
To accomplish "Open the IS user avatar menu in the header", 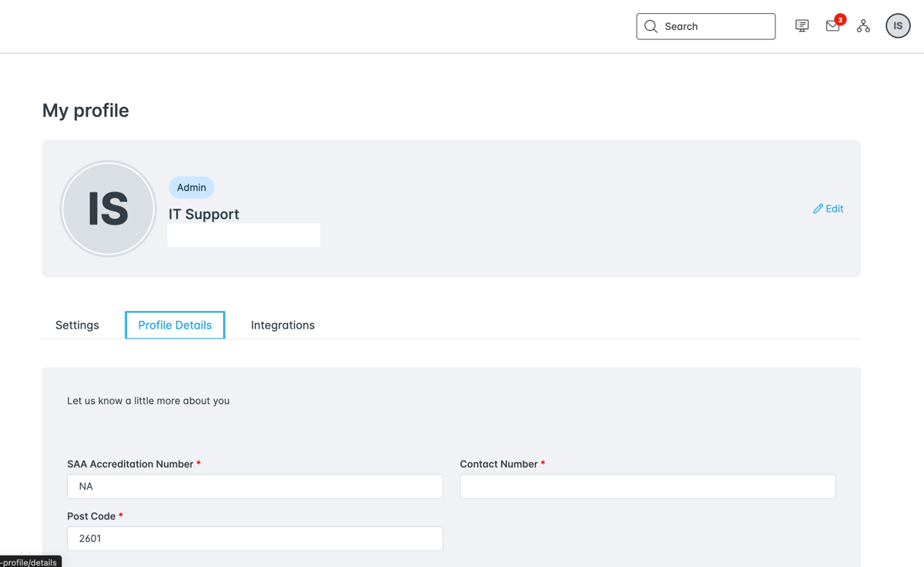I will 898,26.
